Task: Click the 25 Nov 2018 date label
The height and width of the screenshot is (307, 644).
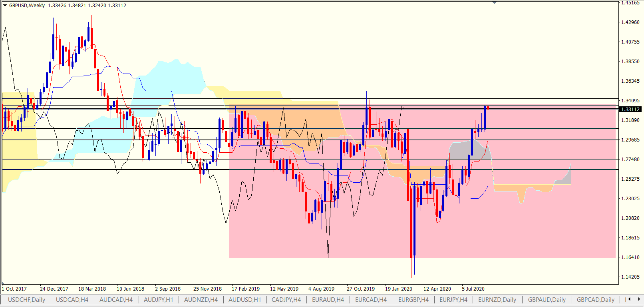Action: (207, 289)
